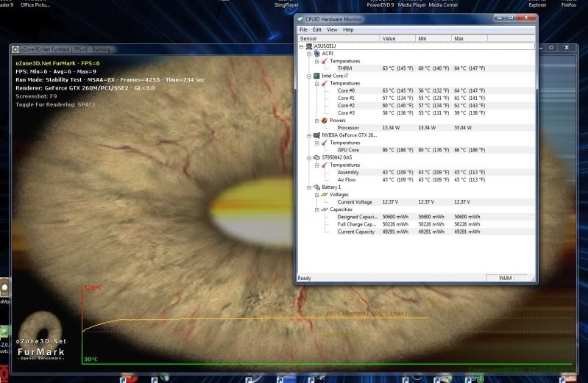Click the Value column header

(397, 38)
